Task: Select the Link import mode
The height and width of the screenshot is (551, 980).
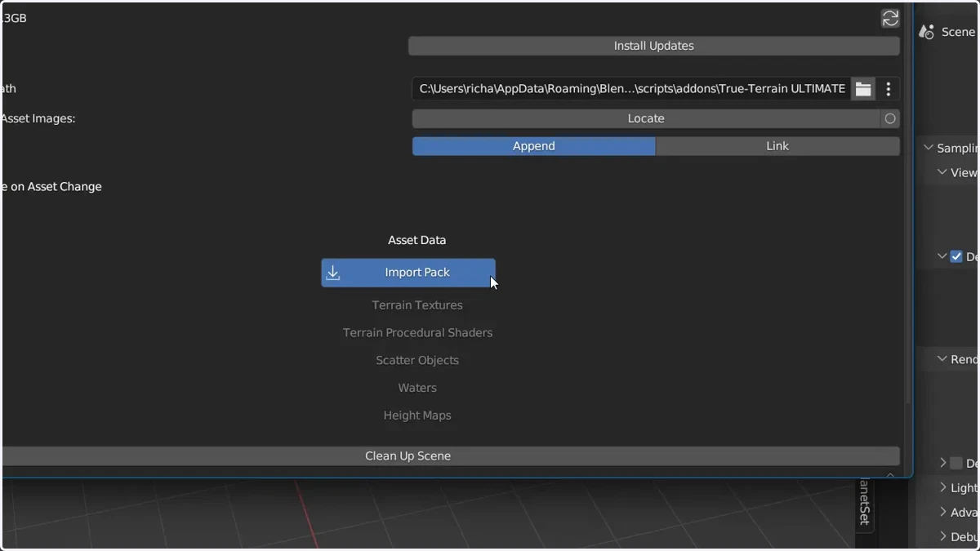Action: (x=777, y=146)
